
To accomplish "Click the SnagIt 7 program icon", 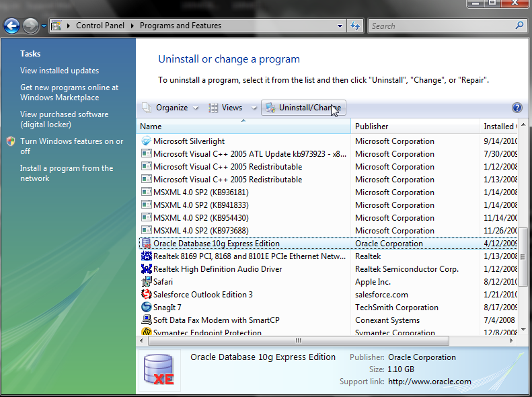I will (146, 308).
